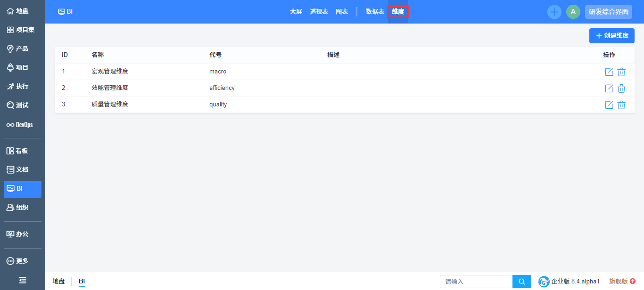Open 看板 in the sidebar
The image size is (644, 290).
17,151
